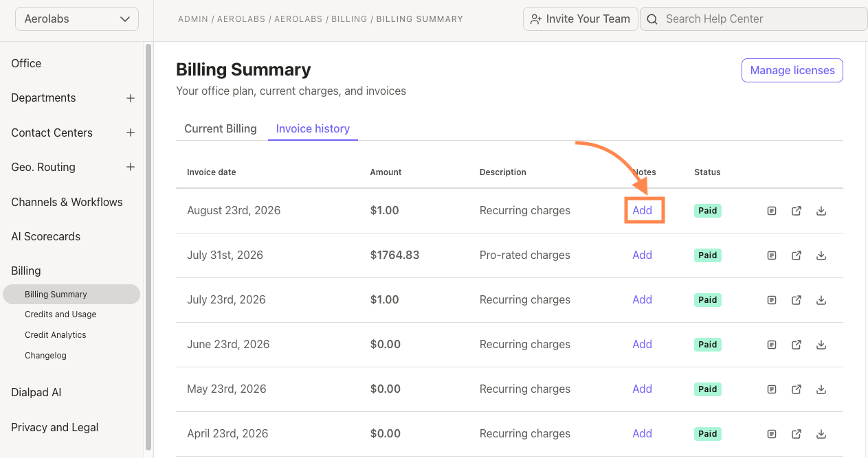View invoice details icon for August 23rd, 2026

pyautogui.click(x=772, y=211)
